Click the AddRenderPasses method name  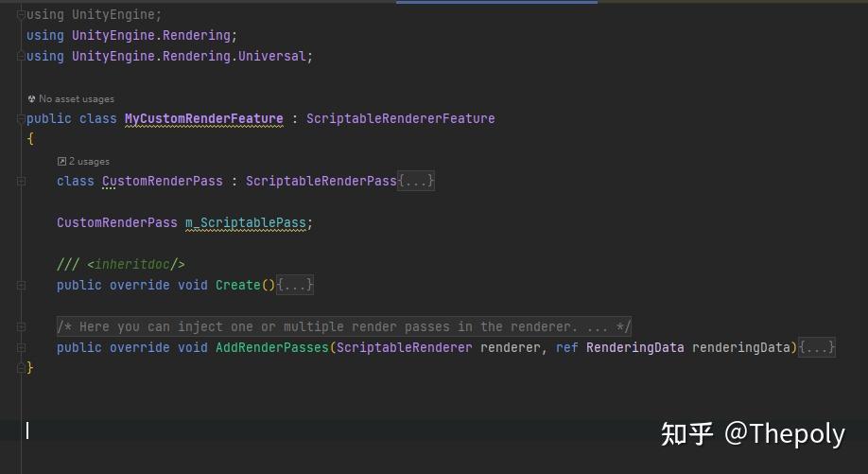click(x=272, y=348)
